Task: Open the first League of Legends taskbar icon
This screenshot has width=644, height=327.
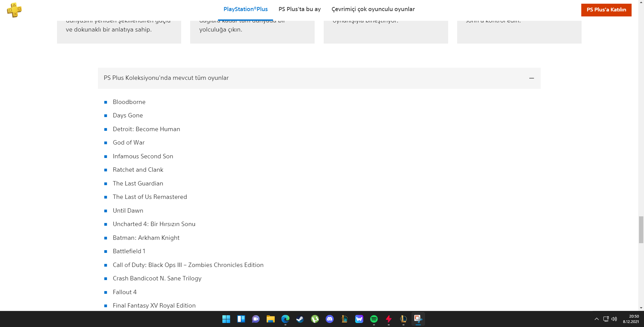Action: point(344,319)
